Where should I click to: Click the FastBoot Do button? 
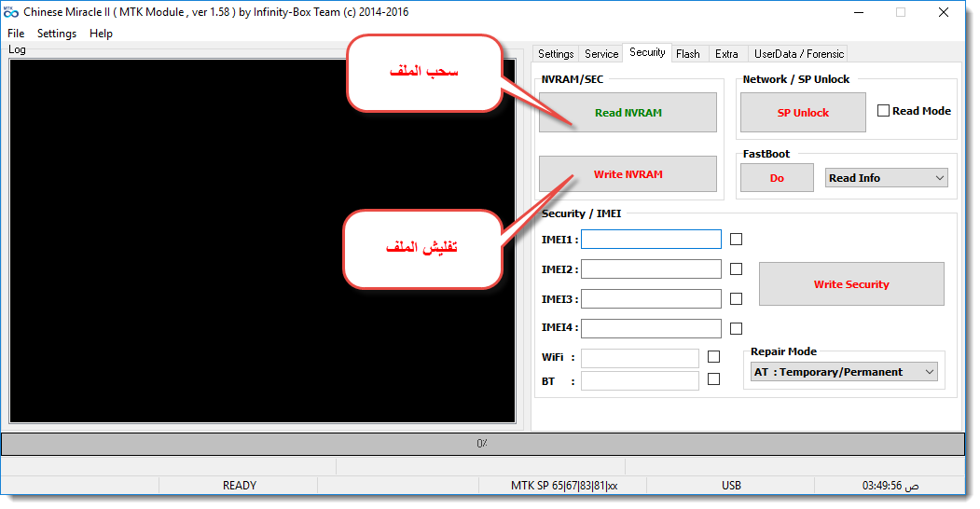pos(777,178)
